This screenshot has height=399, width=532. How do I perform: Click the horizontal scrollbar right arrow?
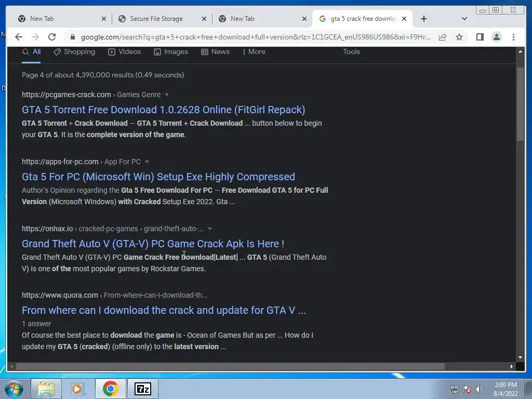(512, 366)
